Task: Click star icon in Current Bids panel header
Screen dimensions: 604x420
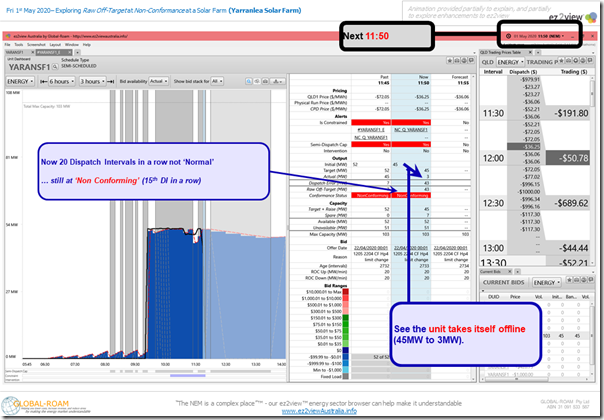Action: pyautogui.click(x=569, y=280)
